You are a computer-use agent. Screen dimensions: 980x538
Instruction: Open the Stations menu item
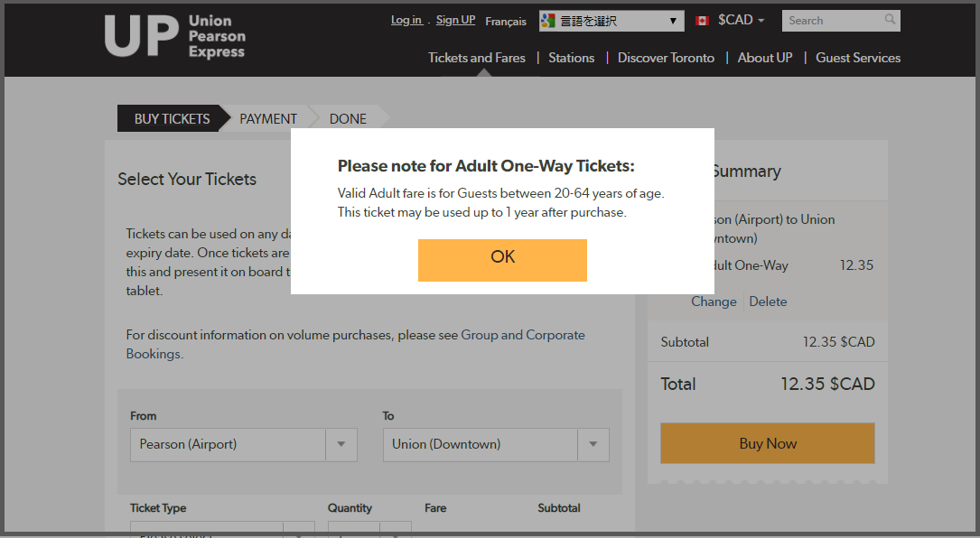pyautogui.click(x=572, y=58)
